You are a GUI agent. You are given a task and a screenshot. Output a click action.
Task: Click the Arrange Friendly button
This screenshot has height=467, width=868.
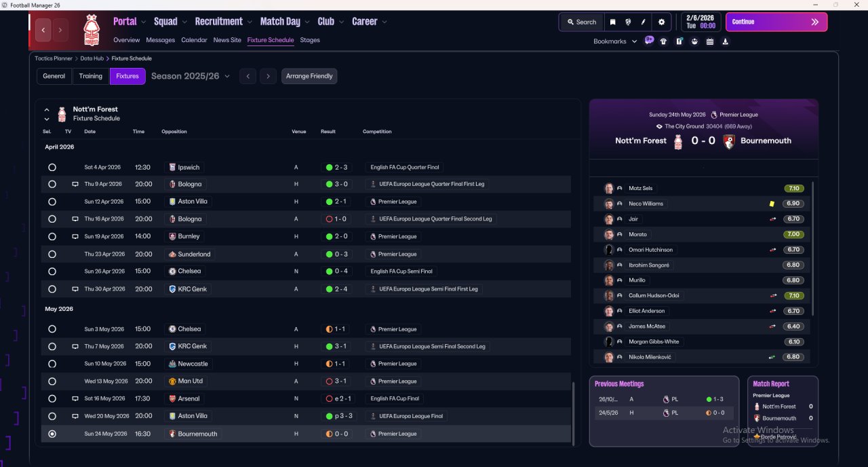click(309, 76)
